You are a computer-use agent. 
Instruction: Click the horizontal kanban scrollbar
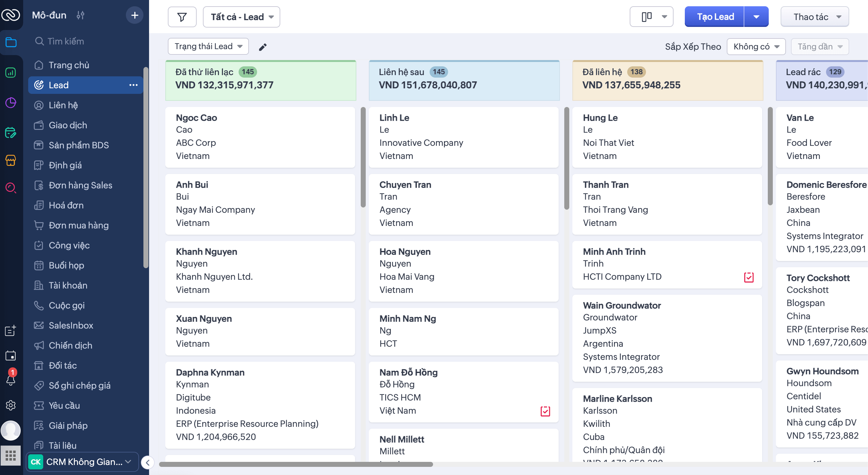pyautogui.click(x=296, y=465)
